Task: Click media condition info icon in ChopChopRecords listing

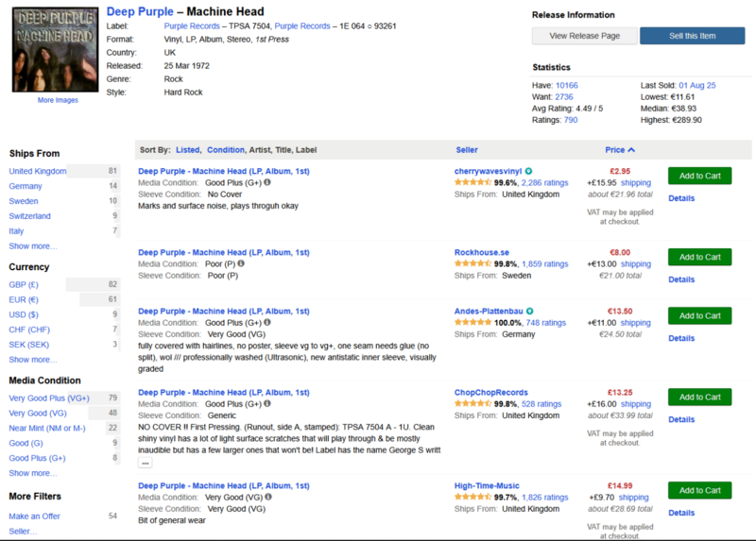Action: pos(267,403)
